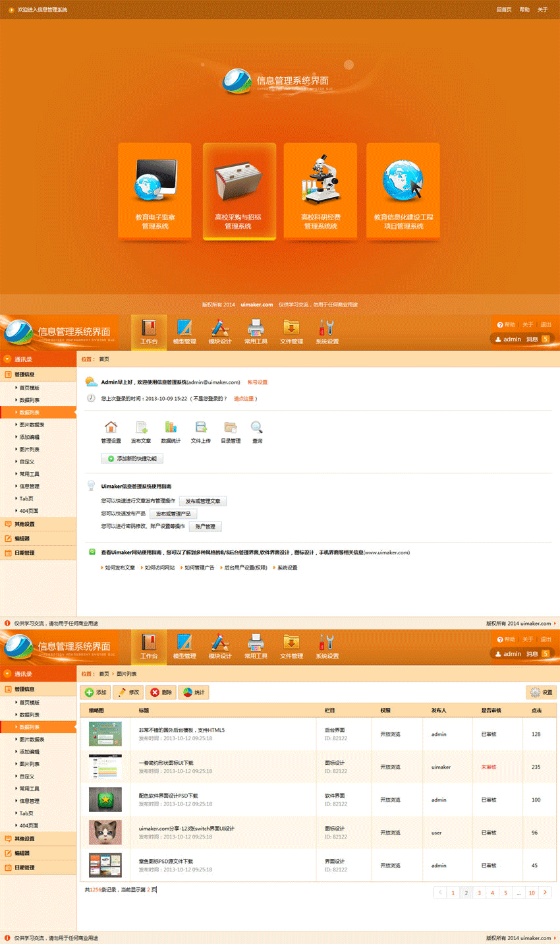Screen dimensions: 560x944
Task: Open the 高校采购与招标管理系统 tile
Action: pyautogui.click(x=238, y=190)
